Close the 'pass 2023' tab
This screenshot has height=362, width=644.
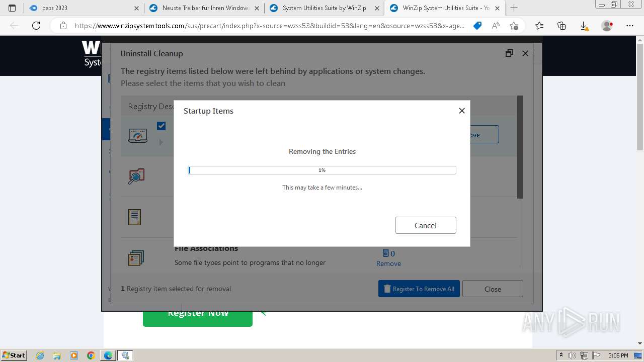(137, 8)
